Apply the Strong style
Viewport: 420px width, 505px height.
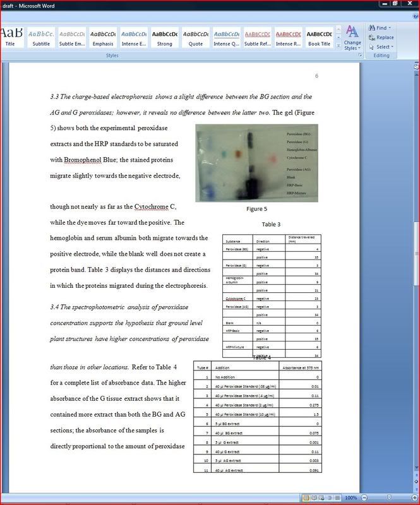click(x=165, y=37)
